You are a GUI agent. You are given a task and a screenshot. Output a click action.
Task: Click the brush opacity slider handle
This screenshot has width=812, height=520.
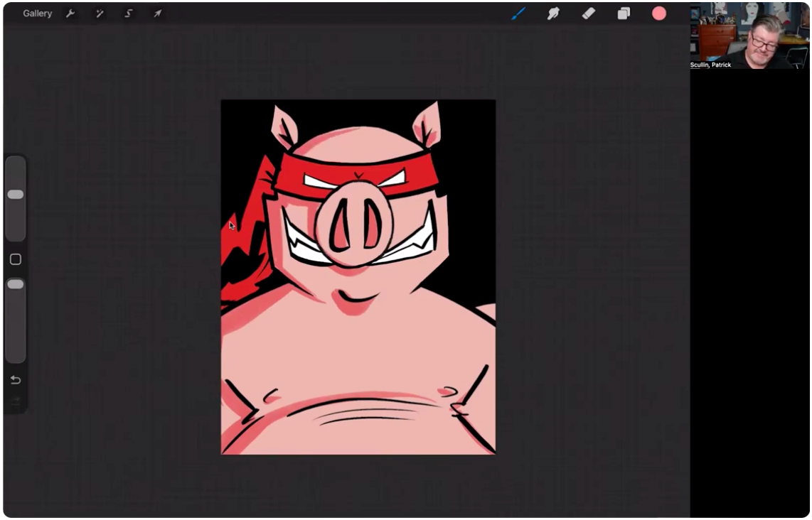pyautogui.click(x=16, y=285)
